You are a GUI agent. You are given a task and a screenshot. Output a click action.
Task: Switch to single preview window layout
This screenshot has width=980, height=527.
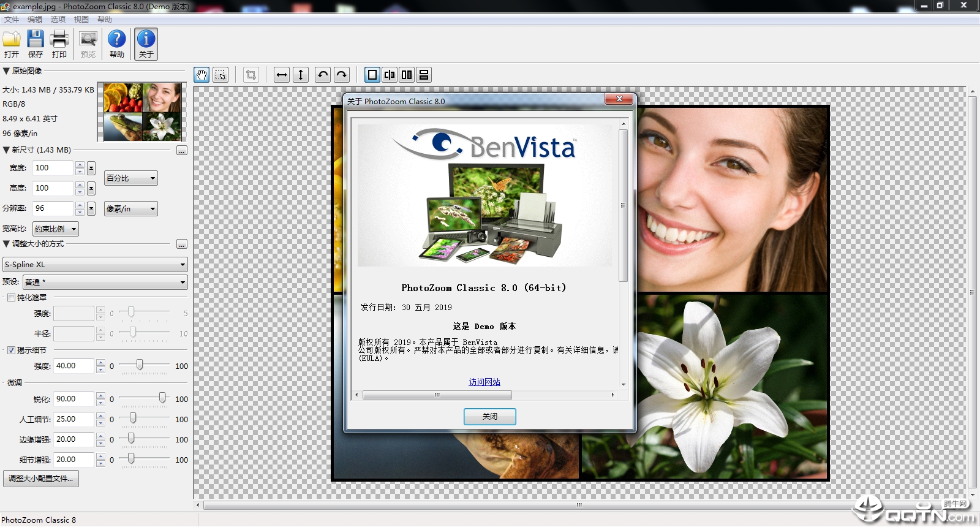coord(372,75)
